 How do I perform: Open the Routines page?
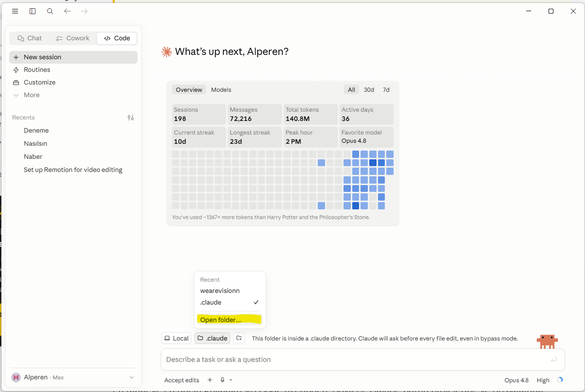click(73, 70)
